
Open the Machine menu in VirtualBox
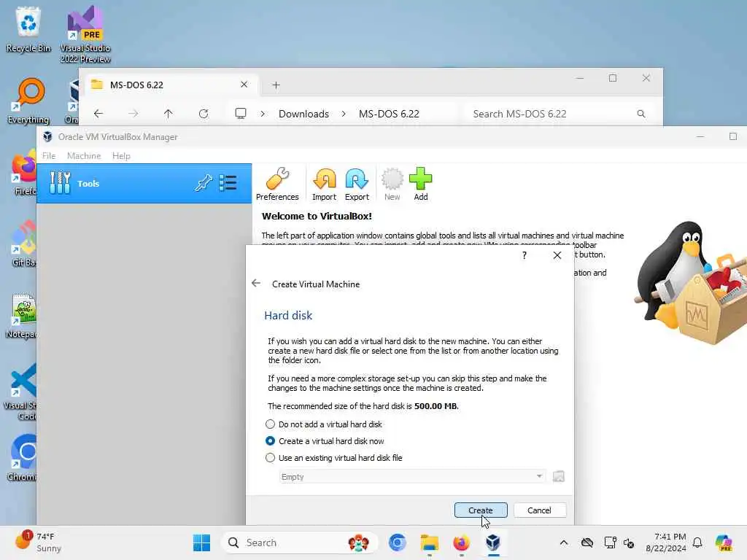[x=84, y=156]
